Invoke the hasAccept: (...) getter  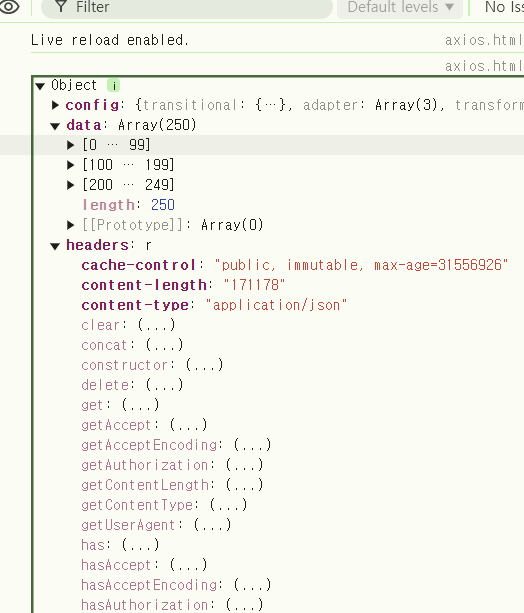pos(188,565)
